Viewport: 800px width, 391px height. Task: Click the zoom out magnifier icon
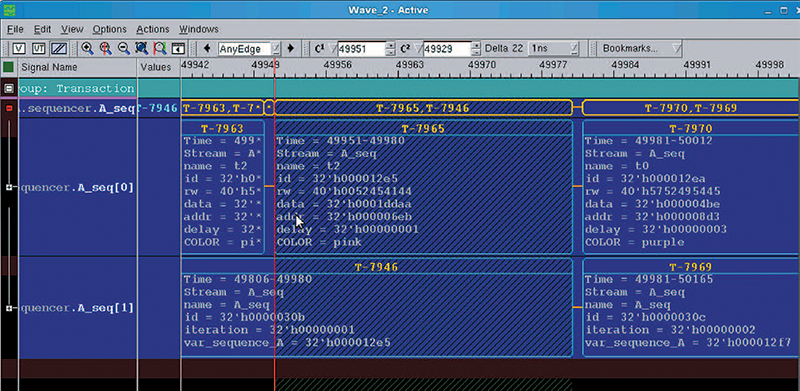pos(123,48)
